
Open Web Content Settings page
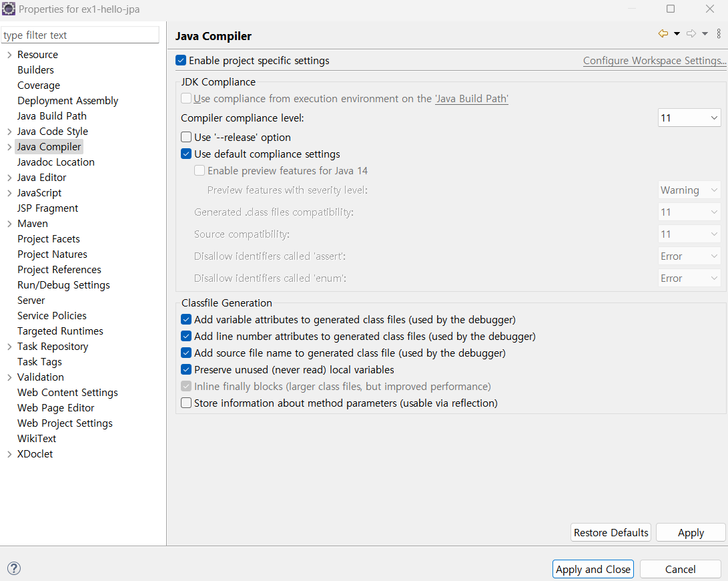coord(68,392)
